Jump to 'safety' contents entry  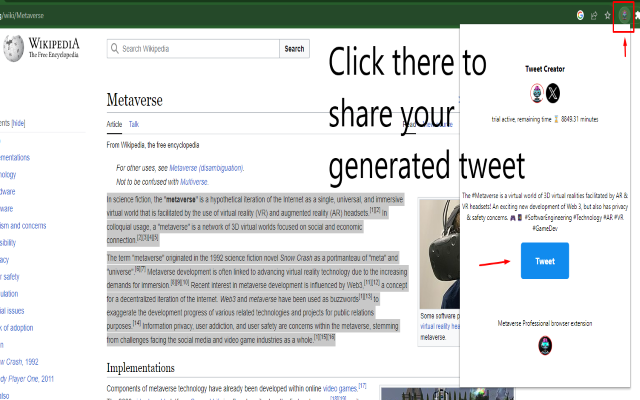[10, 277]
